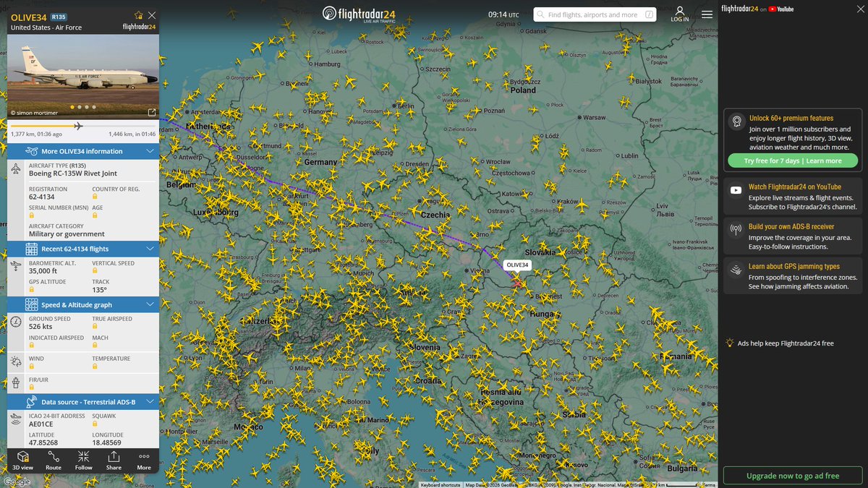Toggle Follow aircraft mode
This screenshot has height=488, width=868.
(84, 461)
